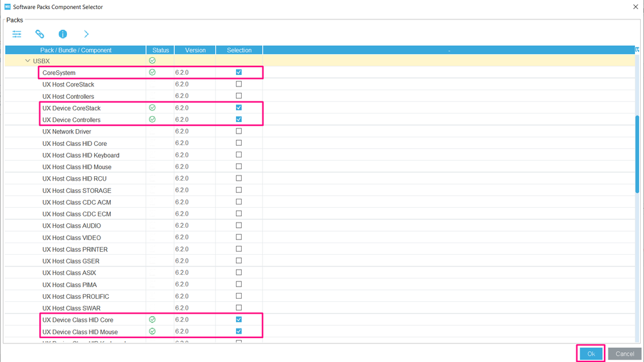
Task: Click status icon of UX Device Controllers
Action: 152,119
